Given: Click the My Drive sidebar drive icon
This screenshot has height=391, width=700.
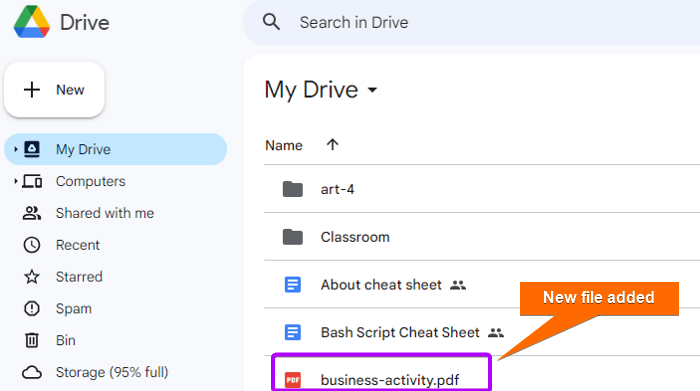Looking at the screenshot, I should tap(32, 149).
